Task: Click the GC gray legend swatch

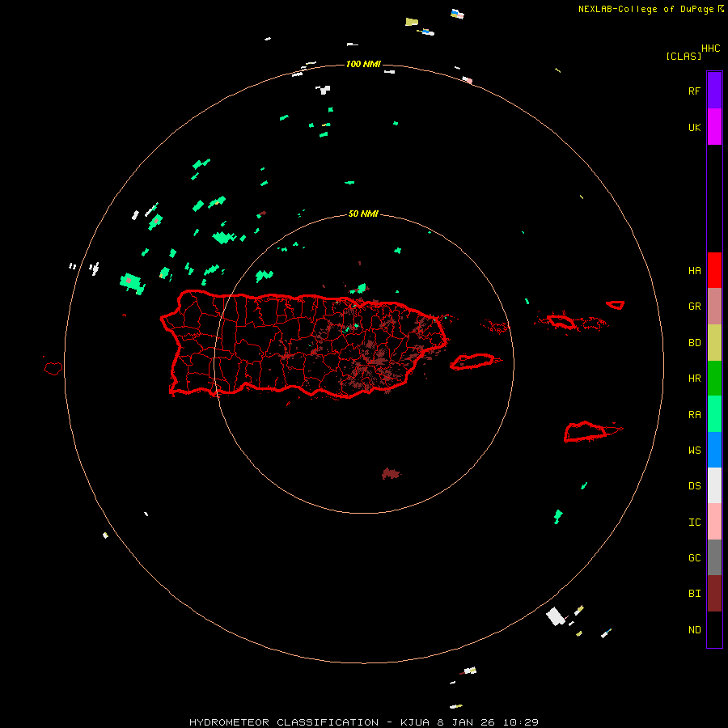Action: coord(714,557)
